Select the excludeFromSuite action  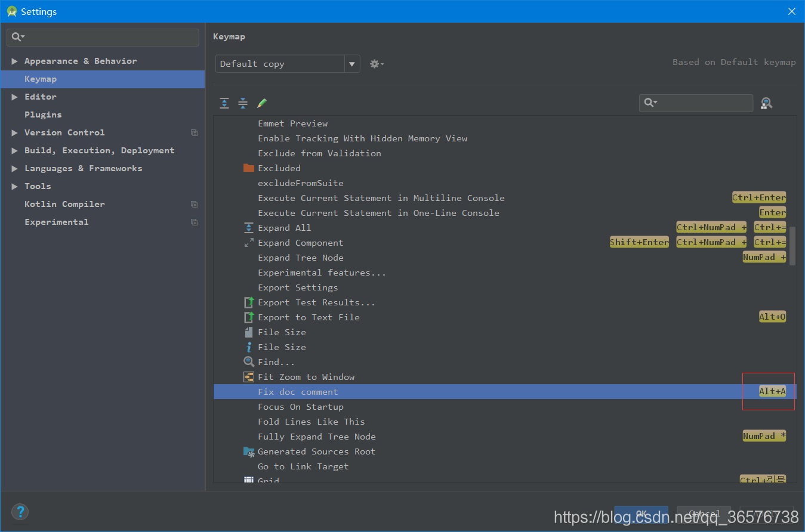tap(301, 183)
